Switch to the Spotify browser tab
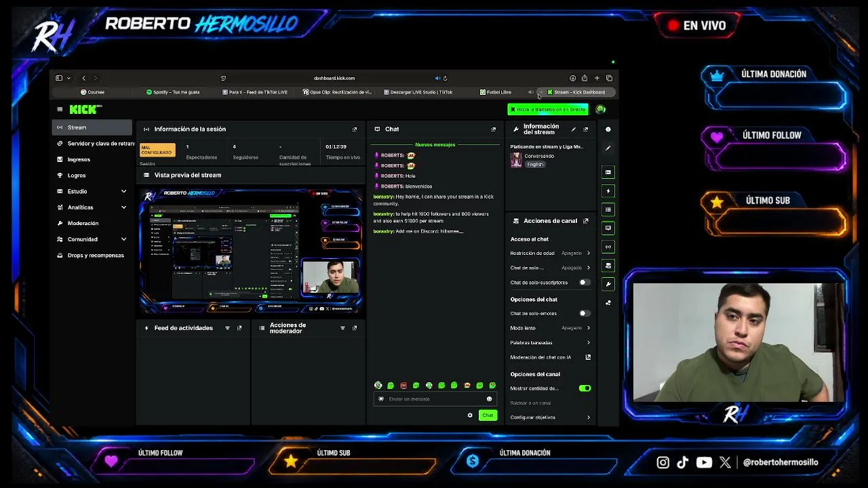Viewport: 868px width, 488px height. [173, 92]
